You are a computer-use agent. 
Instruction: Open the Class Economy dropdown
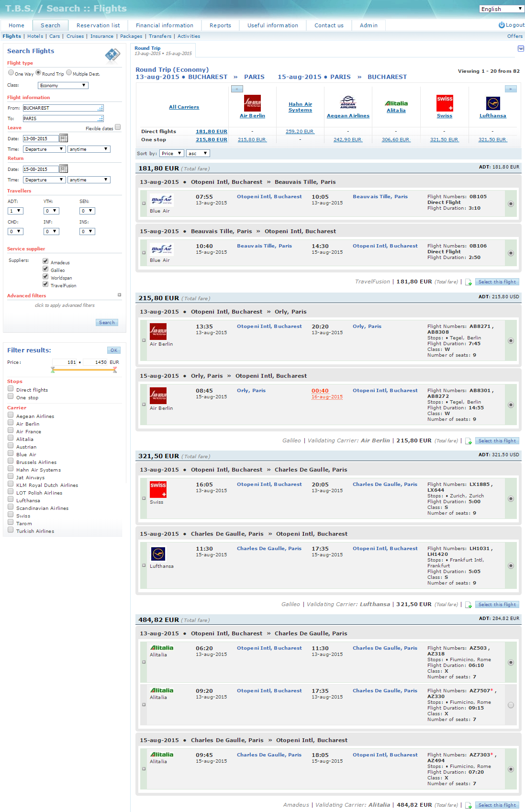tap(63, 86)
